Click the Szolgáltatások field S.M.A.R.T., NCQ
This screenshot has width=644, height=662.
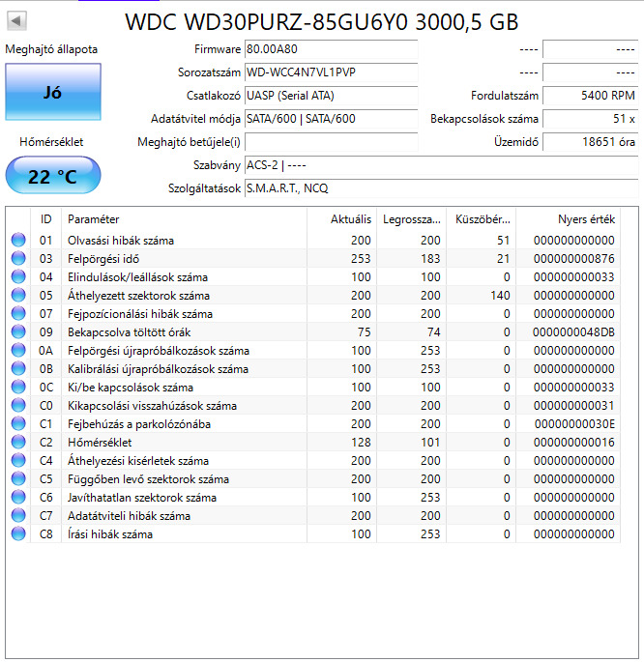441,188
